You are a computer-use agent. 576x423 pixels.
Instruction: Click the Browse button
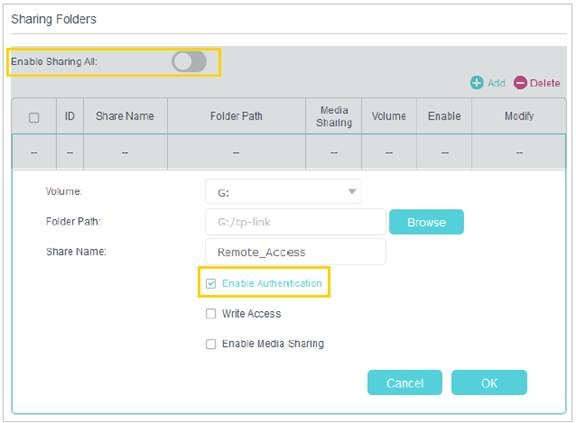click(x=426, y=222)
